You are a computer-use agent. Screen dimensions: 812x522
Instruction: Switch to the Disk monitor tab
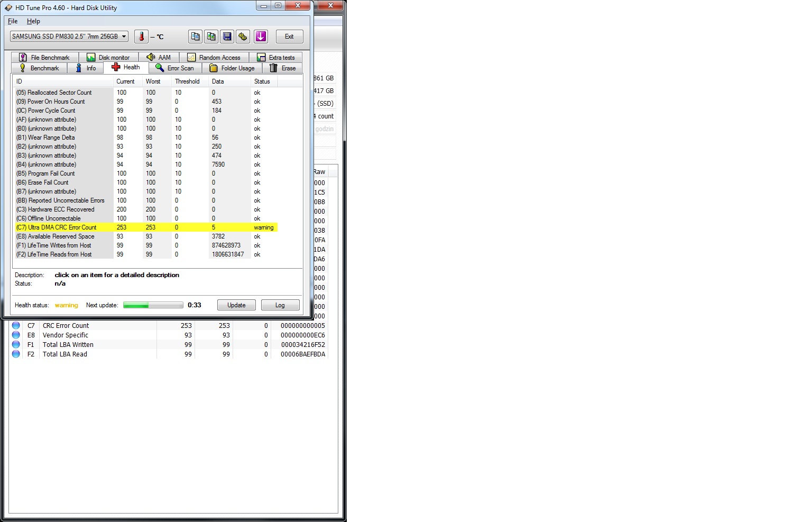(x=109, y=57)
